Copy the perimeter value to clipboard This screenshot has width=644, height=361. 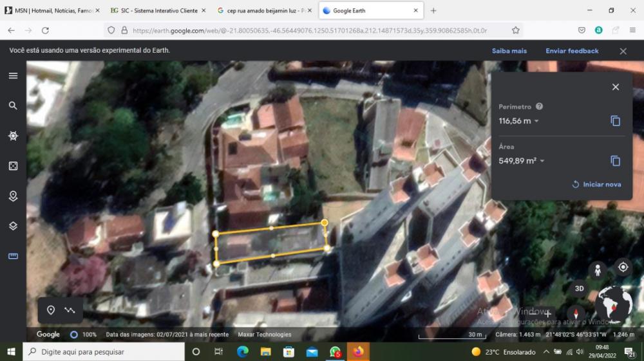[x=615, y=121]
